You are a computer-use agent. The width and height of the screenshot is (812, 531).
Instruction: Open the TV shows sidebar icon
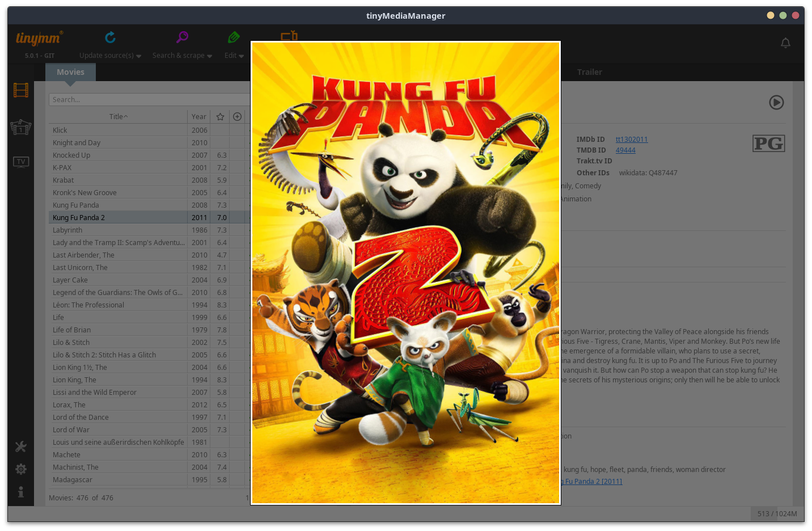click(21, 162)
